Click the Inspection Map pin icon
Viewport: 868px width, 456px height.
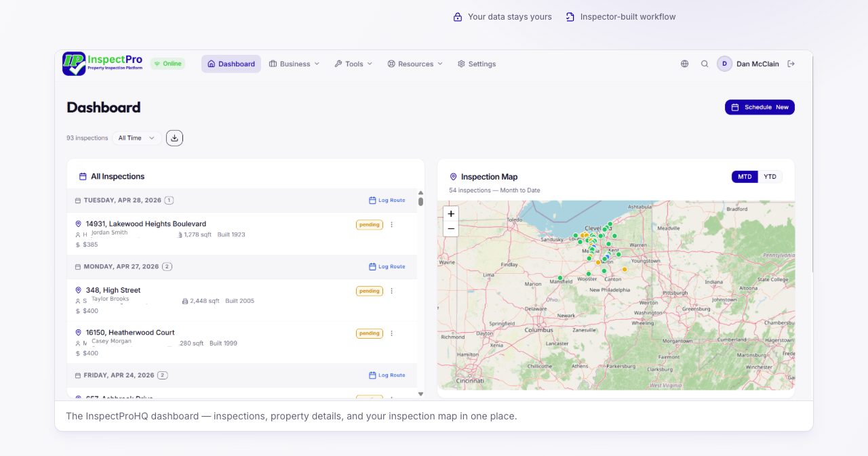click(x=453, y=177)
